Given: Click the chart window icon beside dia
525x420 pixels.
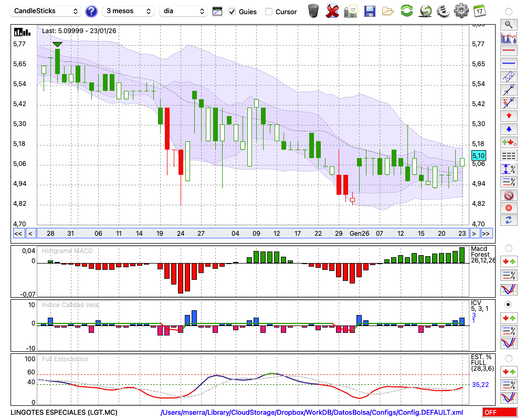Looking at the screenshot, I should pos(217,12).
